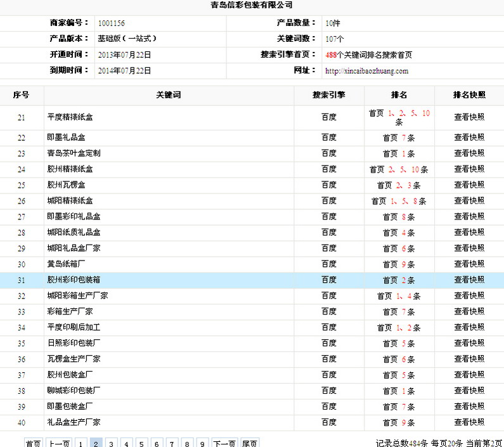The image size is (504, 447).
Task: Open 查看快照 for 黄岛纸箱厂
Action: tap(469, 264)
